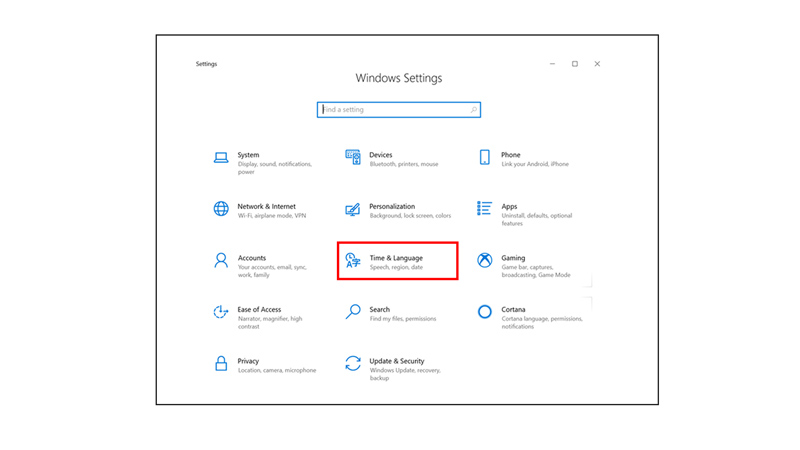800x450 pixels.
Task: Close the Settings window
Action: click(x=597, y=64)
